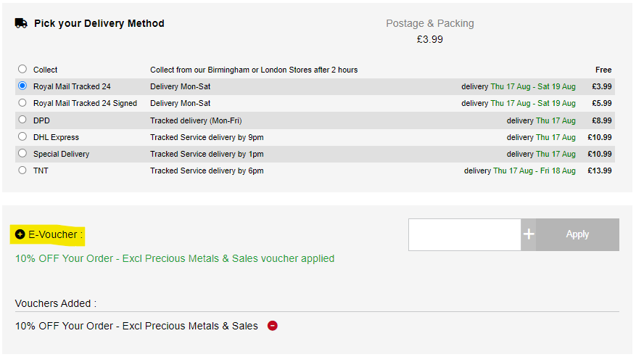Select Special Delivery option
The width and height of the screenshot is (644, 357).
click(22, 154)
